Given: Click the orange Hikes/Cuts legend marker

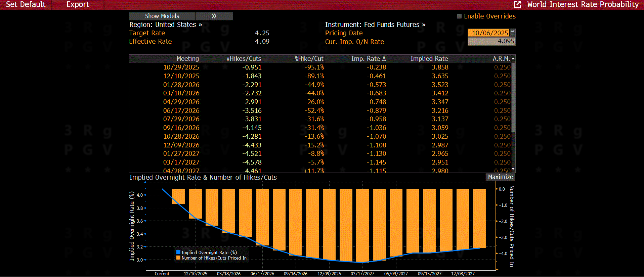Looking at the screenshot, I should tap(178, 258).
